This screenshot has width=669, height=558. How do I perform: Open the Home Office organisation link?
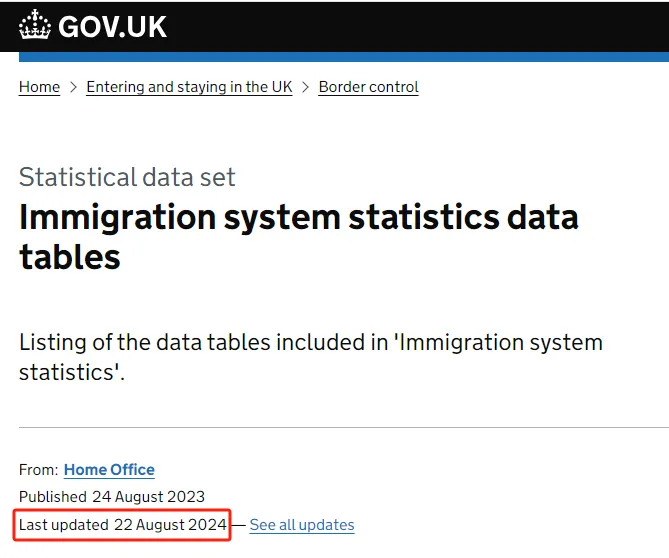pyautogui.click(x=109, y=470)
